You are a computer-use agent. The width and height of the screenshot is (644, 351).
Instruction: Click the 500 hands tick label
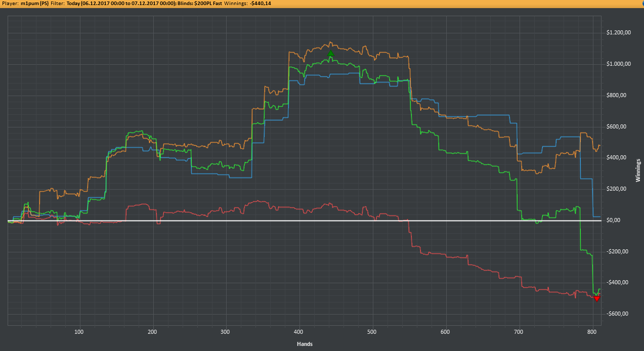(x=372, y=332)
